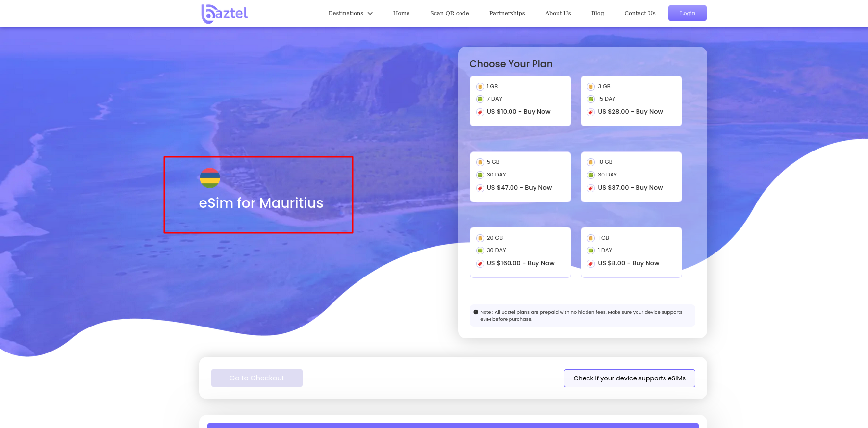Click the calendar icon next to 1 DAY
Screen dimensions: 868x428
click(591, 251)
